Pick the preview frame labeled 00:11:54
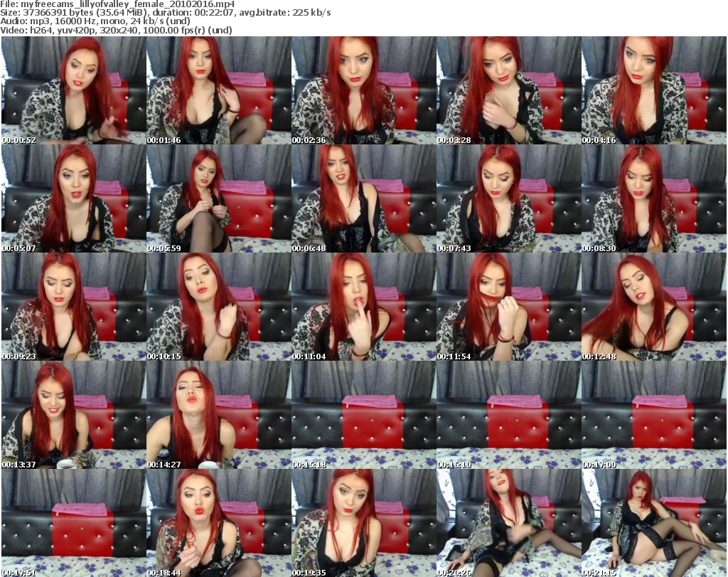 click(508, 307)
